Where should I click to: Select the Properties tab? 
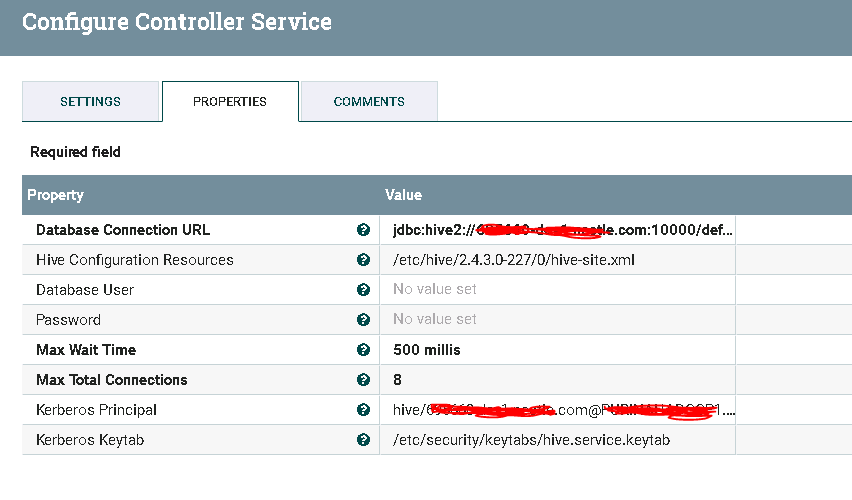pos(230,101)
